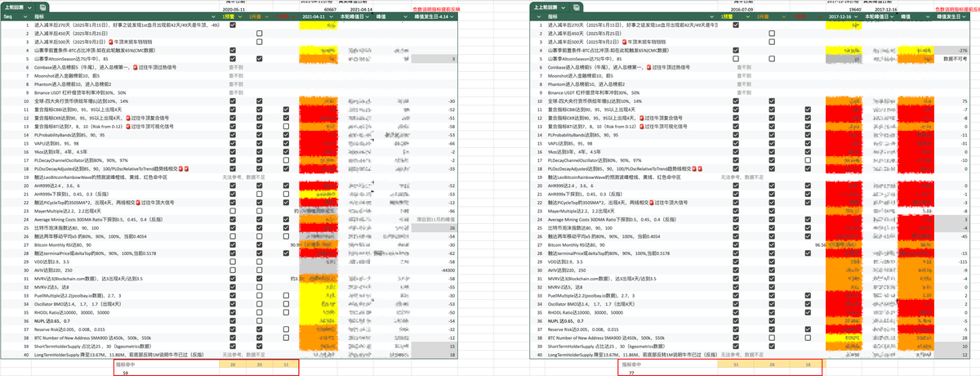Open the red chip before 牛顶末班车铛铛铛 in 上轮回测 table
The image size is (980, 376).
111,42
